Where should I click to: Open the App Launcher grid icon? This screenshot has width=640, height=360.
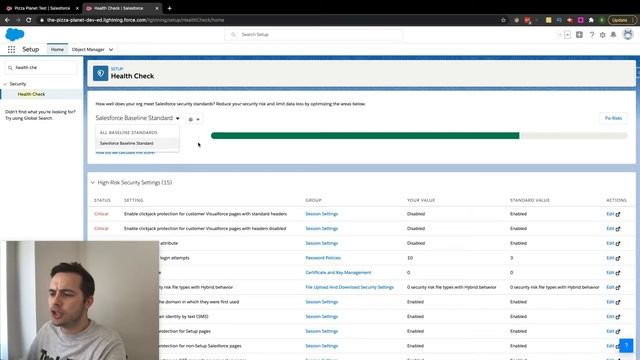(x=11, y=49)
